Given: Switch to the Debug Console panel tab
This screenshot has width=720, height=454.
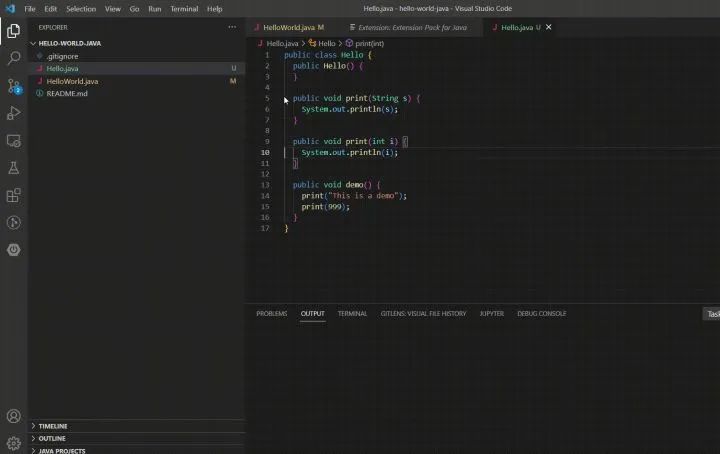Looking at the screenshot, I should (541, 313).
